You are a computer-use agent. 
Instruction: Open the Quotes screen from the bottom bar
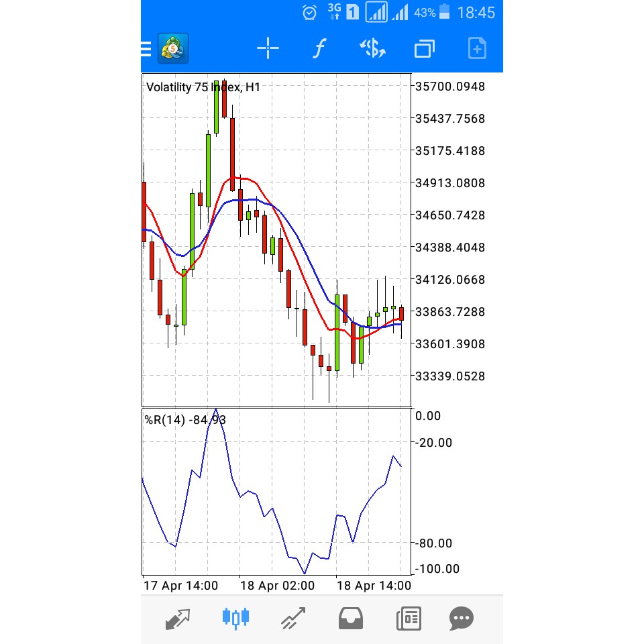[x=177, y=618]
